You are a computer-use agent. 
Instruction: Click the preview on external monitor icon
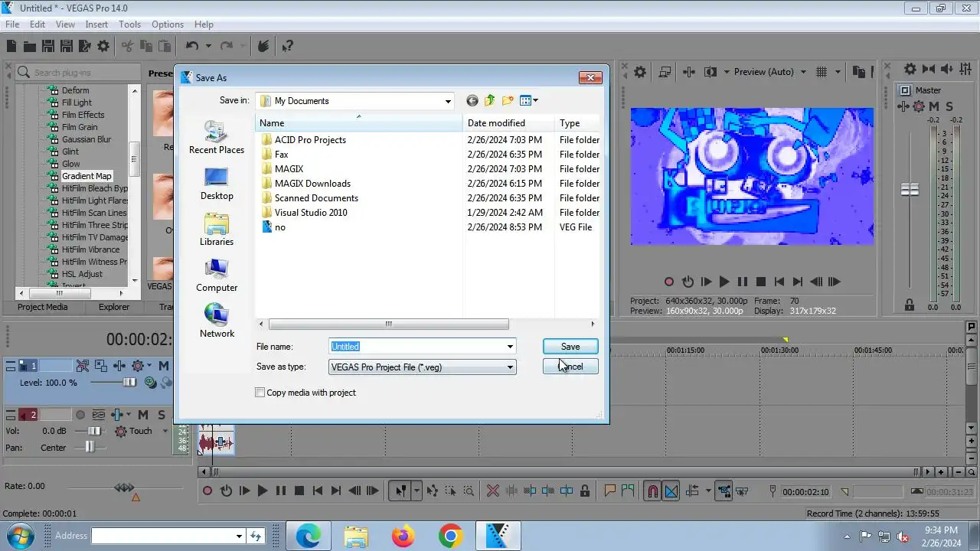click(665, 72)
